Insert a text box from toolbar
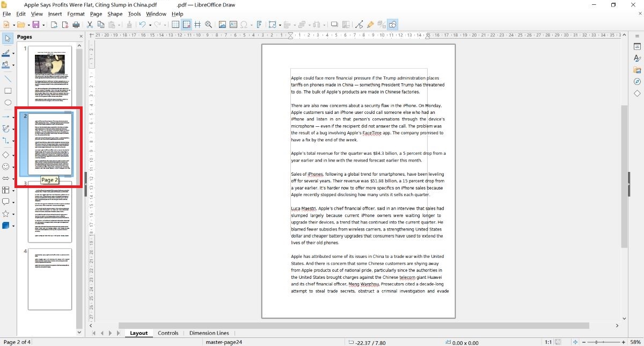Screen dimensions: 644x346 (233, 25)
